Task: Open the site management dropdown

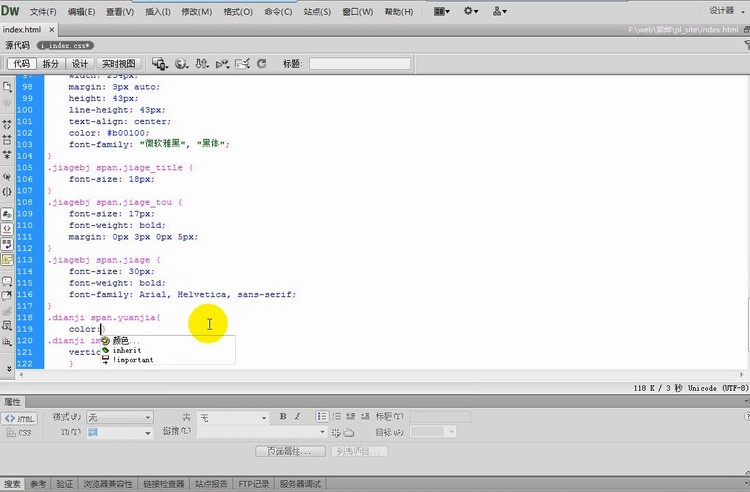Action: [500, 11]
